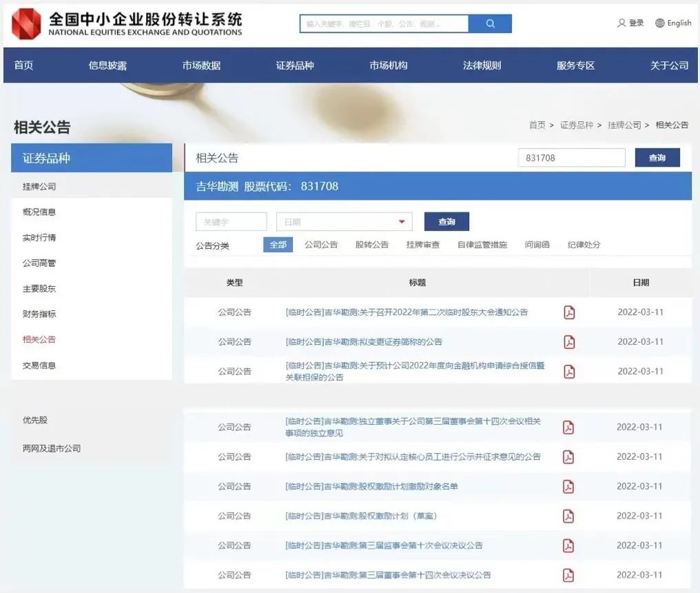Click 证券品种 in breadcrumb trail
The width and height of the screenshot is (700, 593).
[577, 125]
